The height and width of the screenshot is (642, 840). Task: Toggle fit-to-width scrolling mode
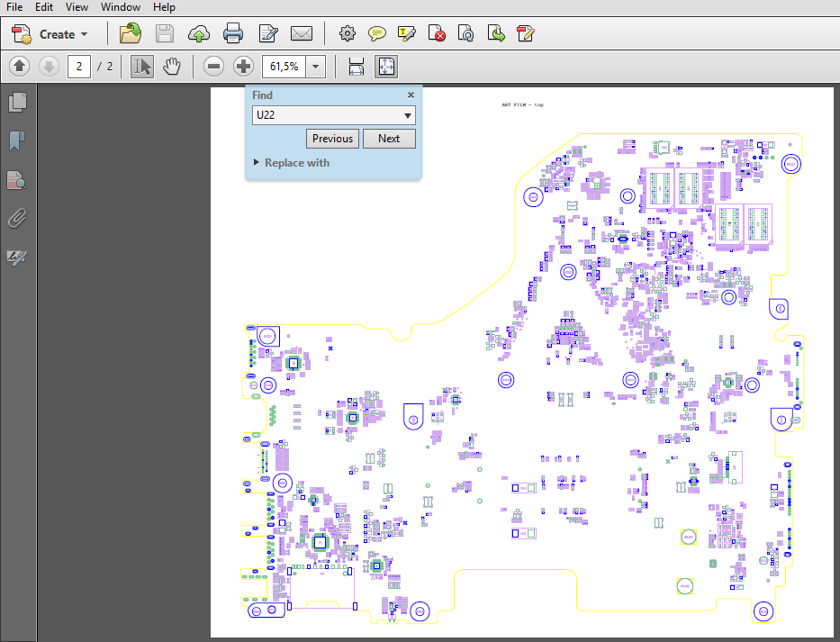click(356, 67)
